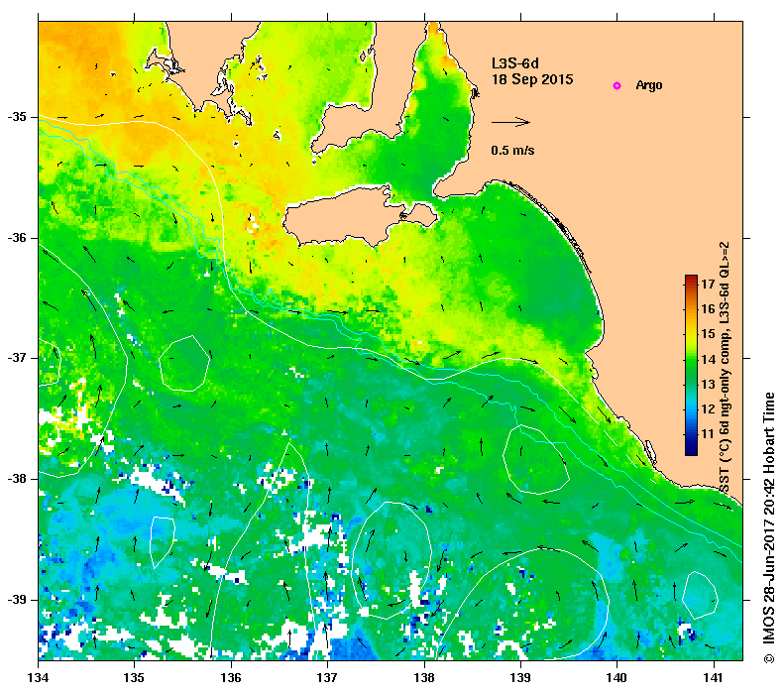Click the '11' colorbar value
The image size is (784, 694).
pos(708,434)
